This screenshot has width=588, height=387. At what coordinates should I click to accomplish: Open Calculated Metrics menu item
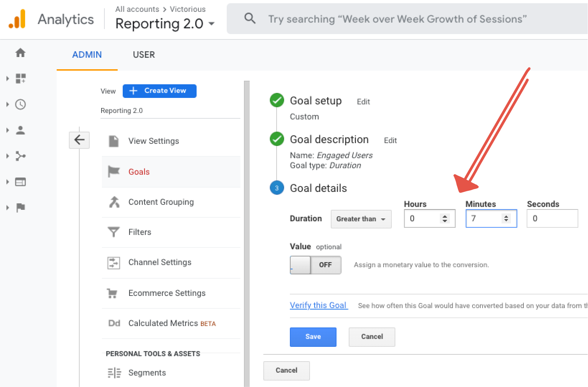coord(171,324)
